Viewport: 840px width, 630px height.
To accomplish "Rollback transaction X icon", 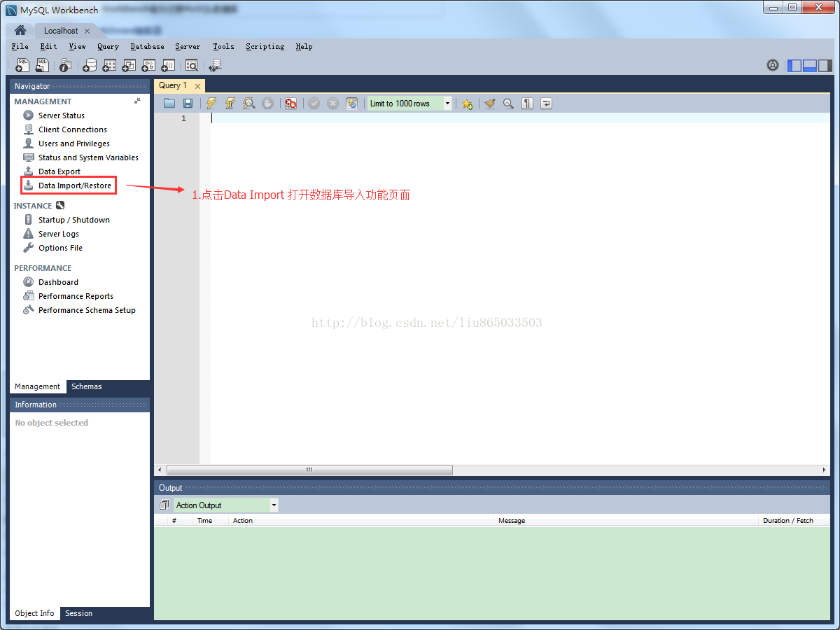I will click(332, 104).
